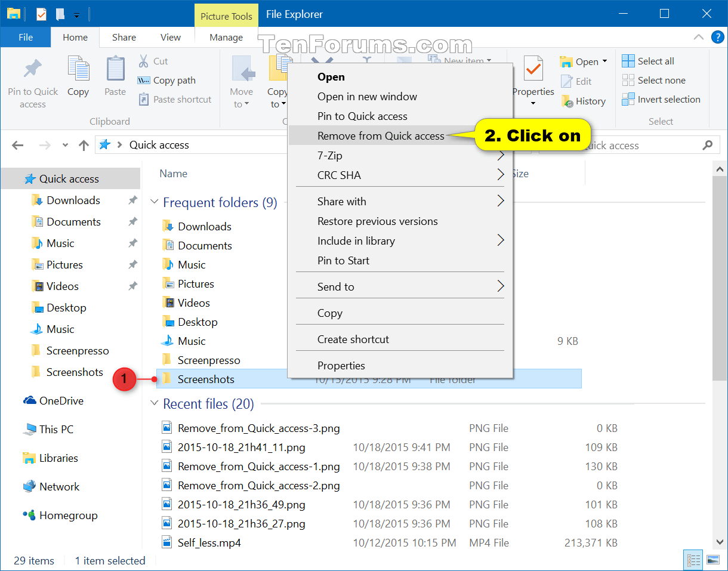Click the title bar Properties checkmark icon
Image resolution: width=728 pixels, height=571 pixels.
[x=41, y=14]
